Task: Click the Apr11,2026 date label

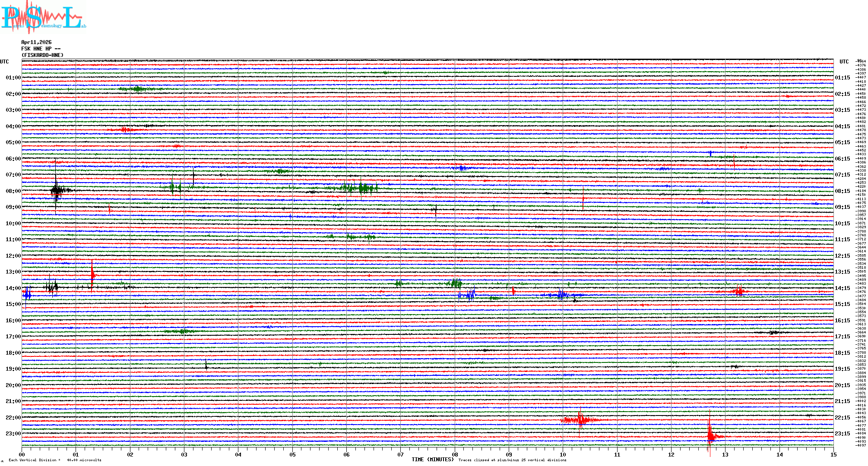Action: (x=36, y=42)
